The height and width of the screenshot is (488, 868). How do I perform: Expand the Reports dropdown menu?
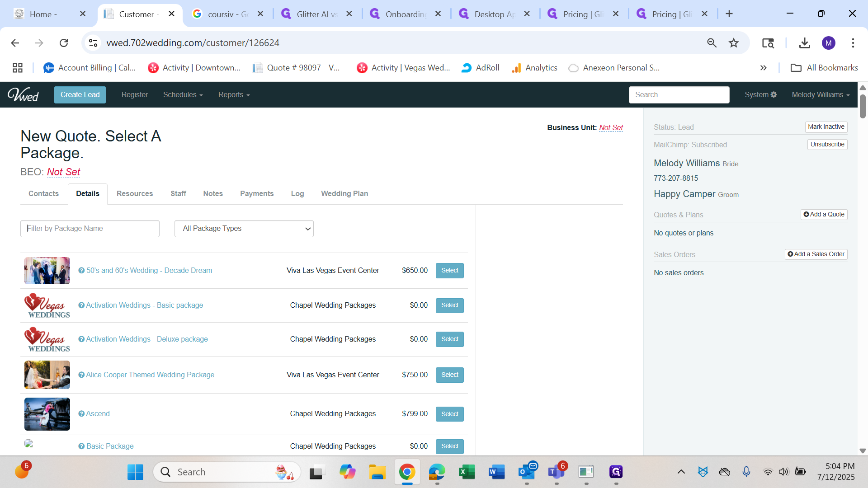pos(234,95)
